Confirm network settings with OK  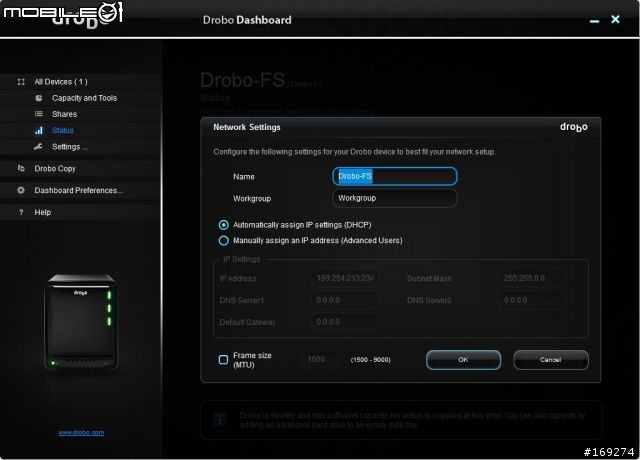463,360
